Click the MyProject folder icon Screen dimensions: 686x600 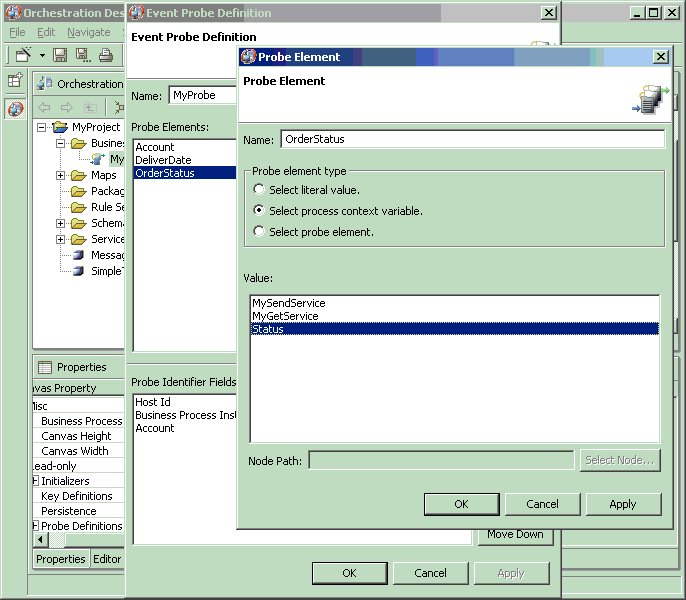coord(60,127)
